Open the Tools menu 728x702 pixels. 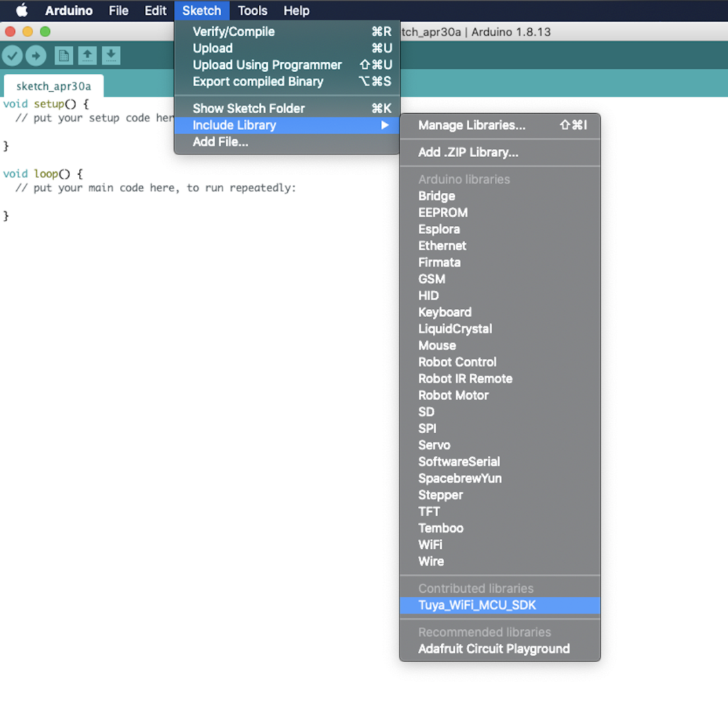click(x=253, y=10)
